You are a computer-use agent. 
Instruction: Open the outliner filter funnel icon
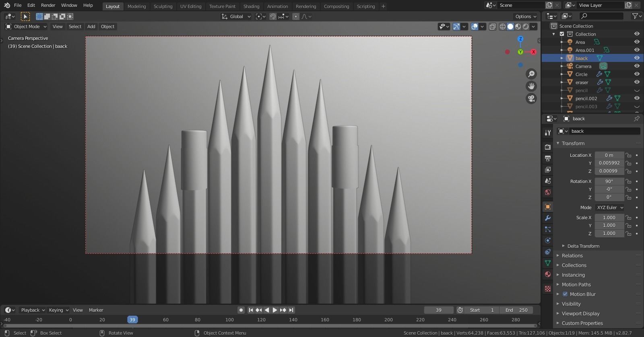click(635, 16)
